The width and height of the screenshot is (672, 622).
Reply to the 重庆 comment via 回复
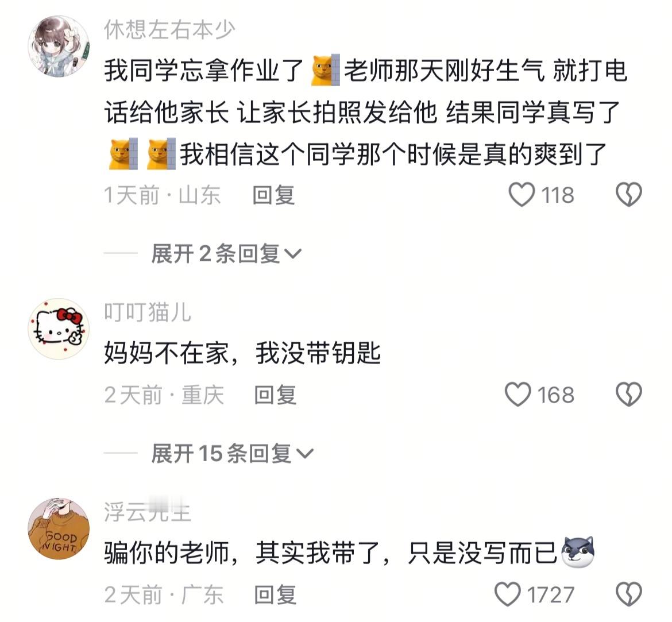(x=275, y=395)
